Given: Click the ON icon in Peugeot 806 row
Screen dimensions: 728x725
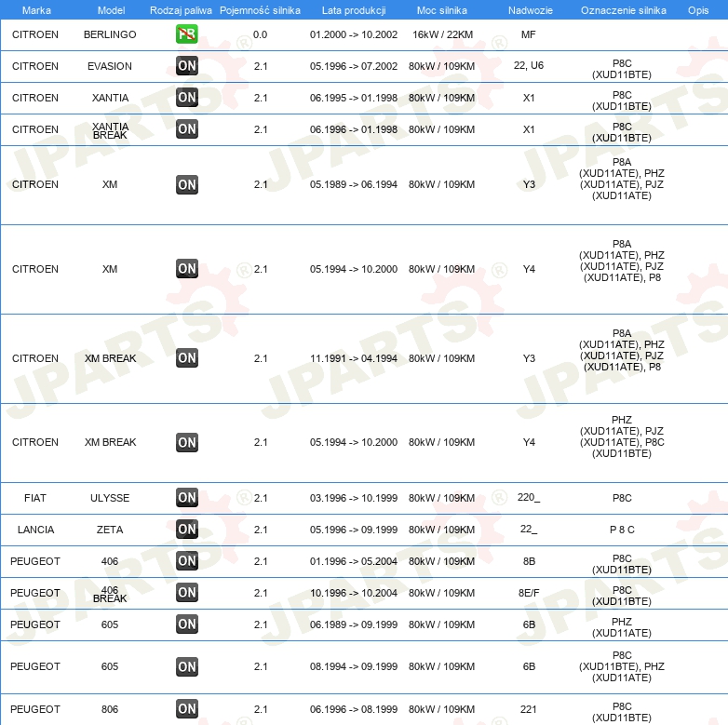Looking at the screenshot, I should (x=187, y=708).
